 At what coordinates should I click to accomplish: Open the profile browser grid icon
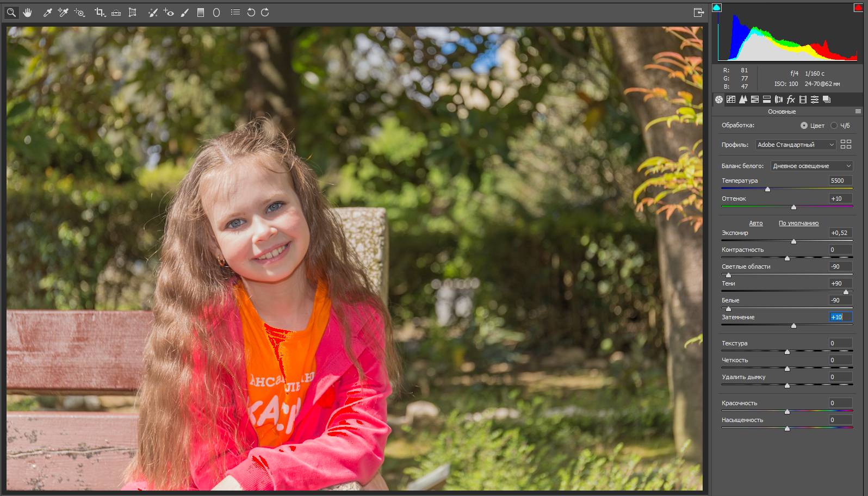pyautogui.click(x=846, y=144)
